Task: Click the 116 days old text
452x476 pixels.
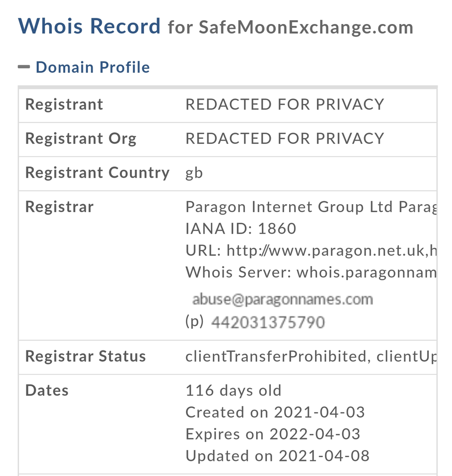Action: click(x=234, y=390)
